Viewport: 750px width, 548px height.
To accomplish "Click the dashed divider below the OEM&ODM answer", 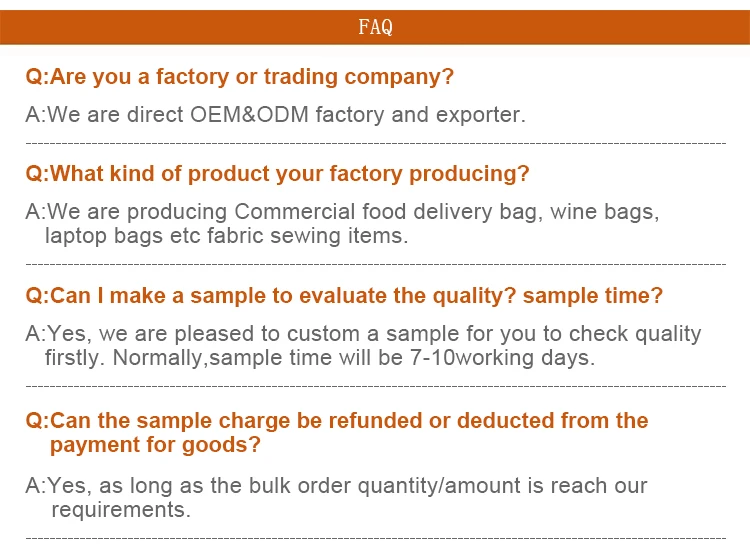I will pos(375,144).
